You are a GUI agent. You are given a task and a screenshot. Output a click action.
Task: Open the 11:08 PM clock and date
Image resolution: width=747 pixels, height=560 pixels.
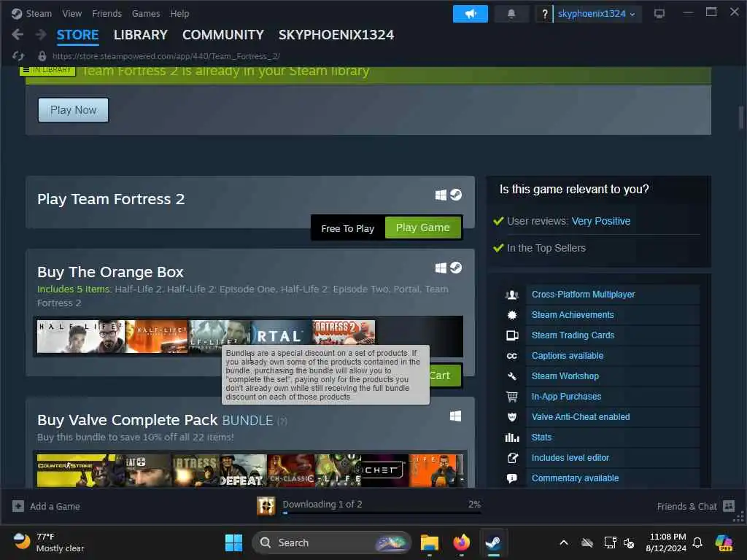coord(666,542)
